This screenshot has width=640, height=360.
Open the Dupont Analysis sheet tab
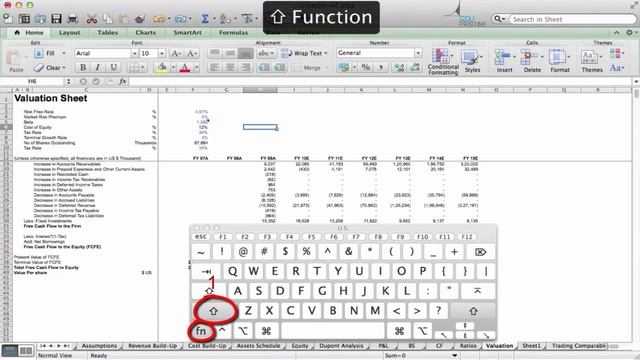pos(341,346)
